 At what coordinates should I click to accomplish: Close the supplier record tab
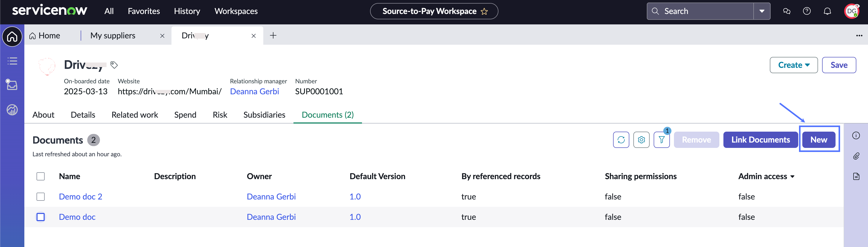coord(254,36)
